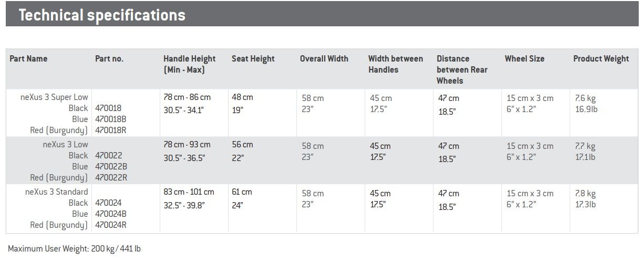644x261 pixels.
Task: Click the Wheel Size column header
Action: pyautogui.click(x=525, y=59)
